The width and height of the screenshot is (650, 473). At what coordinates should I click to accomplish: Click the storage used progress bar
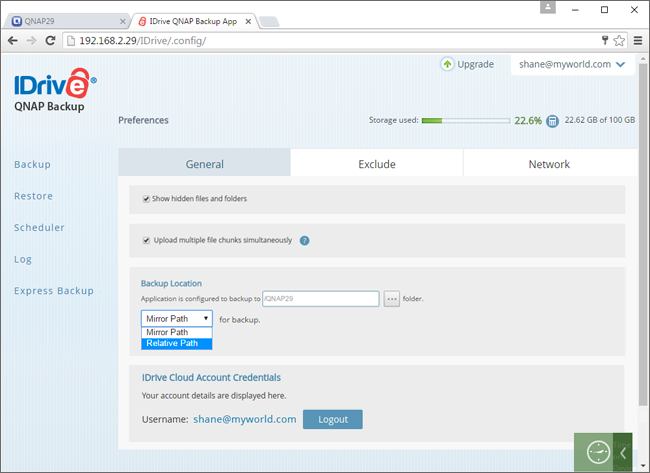click(466, 121)
